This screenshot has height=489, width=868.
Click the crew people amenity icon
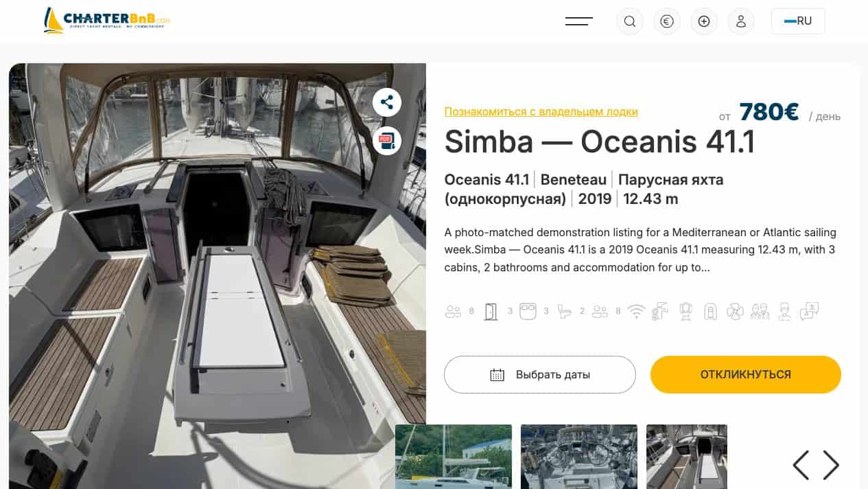pyautogui.click(x=760, y=312)
